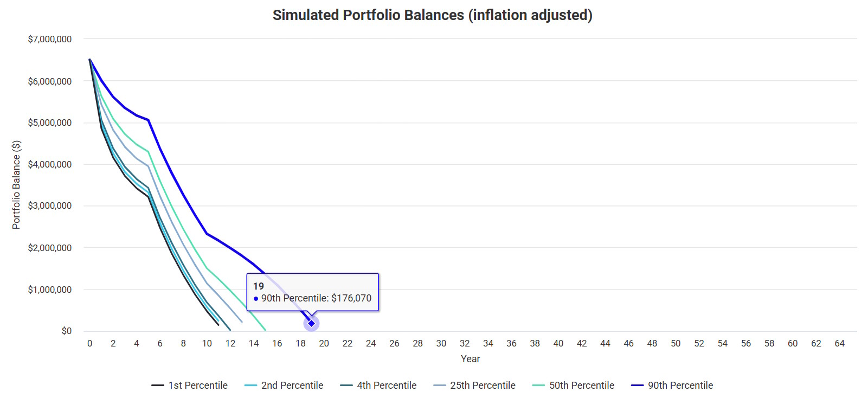868x398 pixels.
Task: Click the chart title Simulated Portfolio Balances
Action: (432, 15)
